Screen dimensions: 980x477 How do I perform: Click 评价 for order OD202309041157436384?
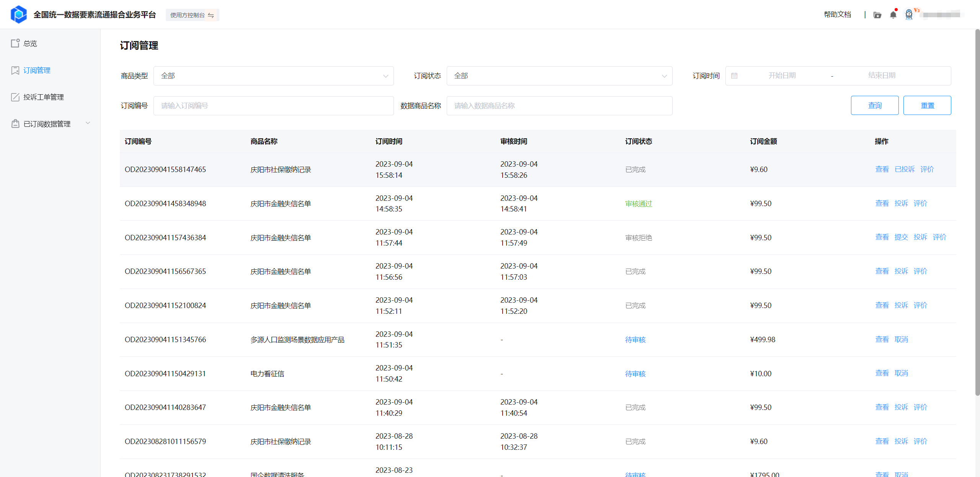939,237
